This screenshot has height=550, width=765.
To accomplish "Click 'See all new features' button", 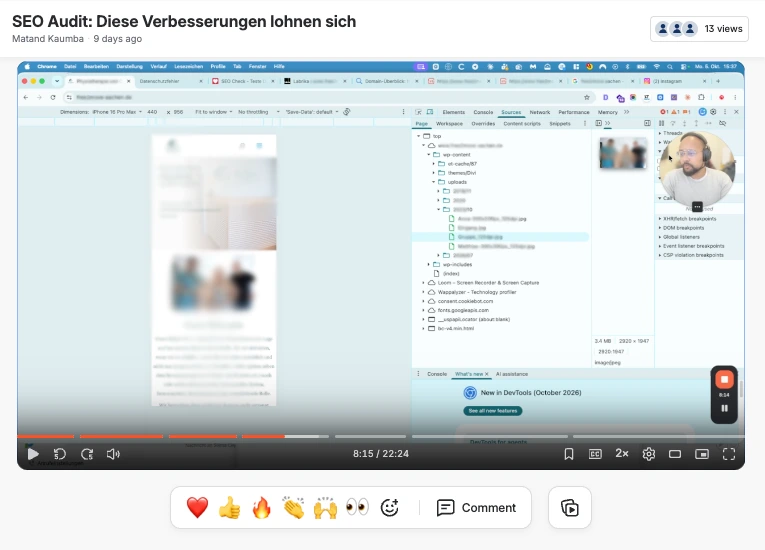I will coord(493,411).
